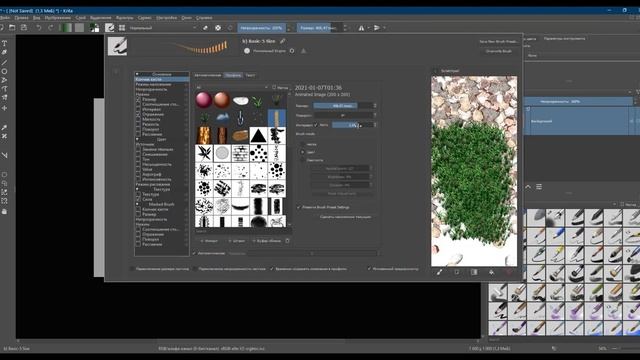This screenshot has height=360, width=640.
Task: Click the Overwrite Brush button
Action: 498,51
